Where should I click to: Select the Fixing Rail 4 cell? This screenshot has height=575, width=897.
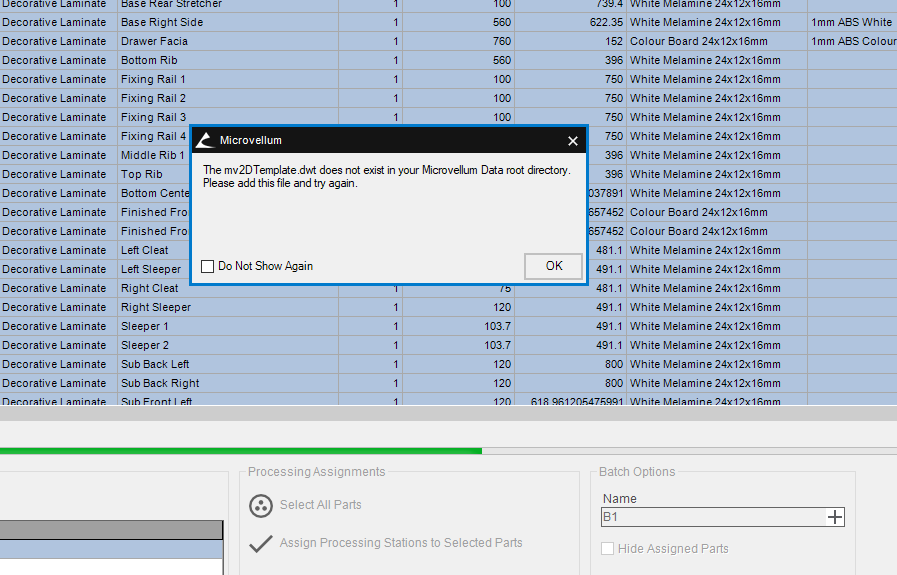point(153,136)
